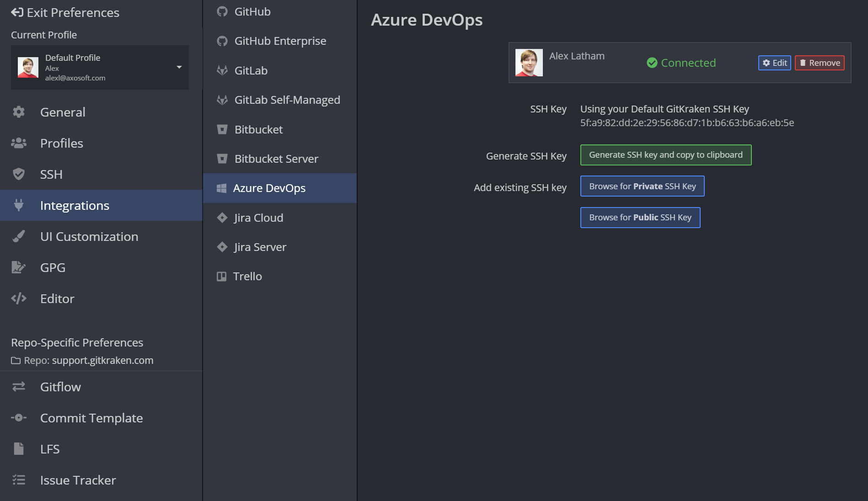Remove the connected Azure DevOps account
868x501 pixels.
[819, 63]
